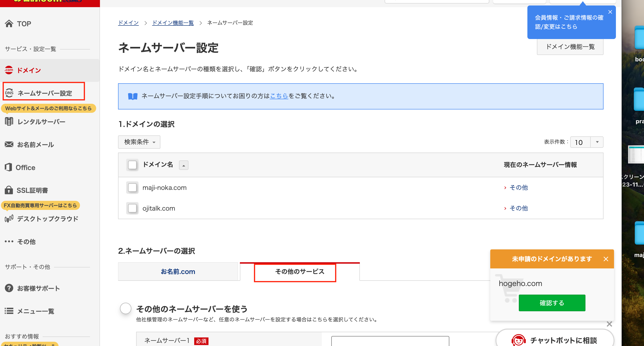Click the rental server grid icon
644x346 pixels.
pos(9,122)
